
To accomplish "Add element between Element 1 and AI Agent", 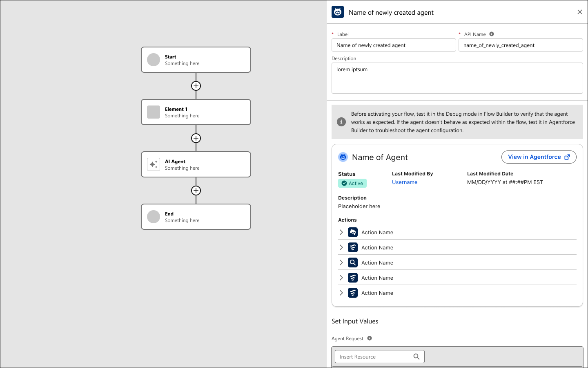I will click(x=196, y=138).
